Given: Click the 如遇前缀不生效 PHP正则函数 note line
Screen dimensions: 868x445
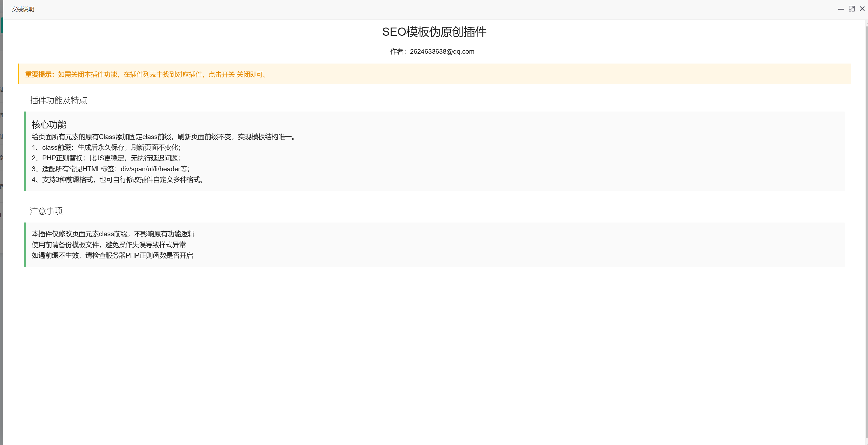Looking at the screenshot, I should pyautogui.click(x=112, y=255).
